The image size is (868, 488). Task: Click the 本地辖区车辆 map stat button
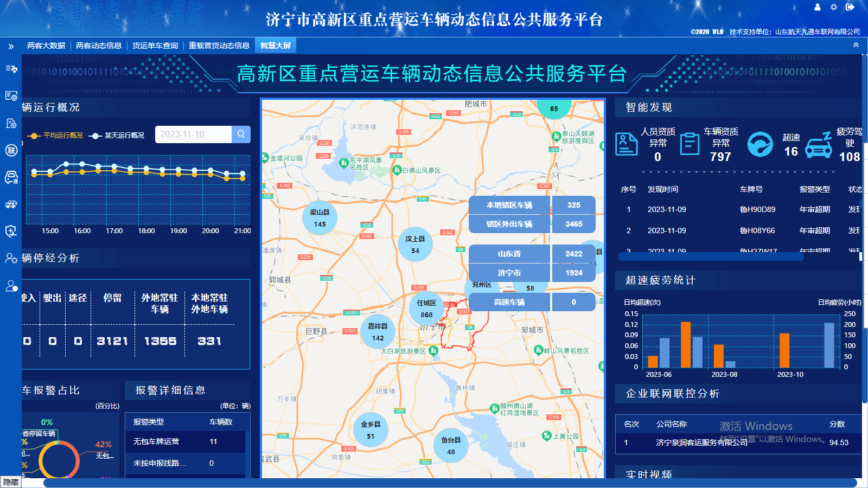click(x=509, y=205)
